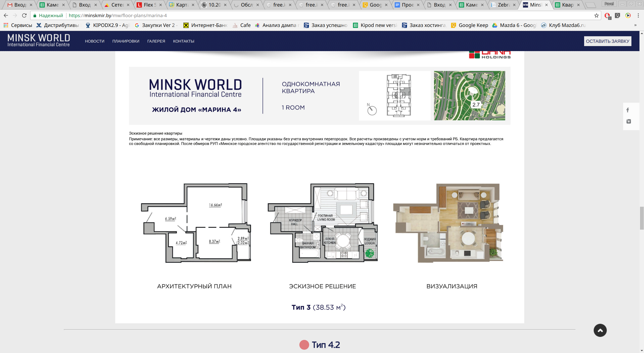Open the ПЛАНИРОВКИ menu item
644x353 pixels.
(x=126, y=41)
